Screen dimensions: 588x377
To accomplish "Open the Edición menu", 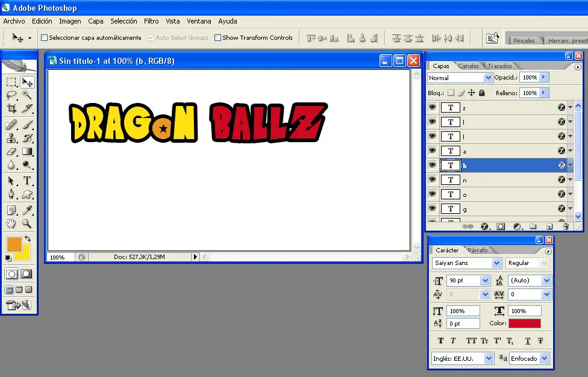I will click(42, 21).
